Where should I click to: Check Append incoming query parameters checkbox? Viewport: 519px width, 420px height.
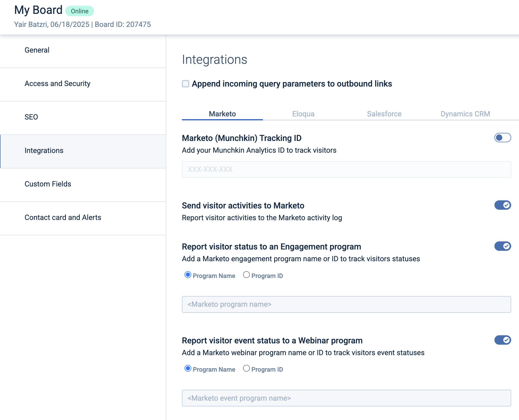(x=186, y=84)
